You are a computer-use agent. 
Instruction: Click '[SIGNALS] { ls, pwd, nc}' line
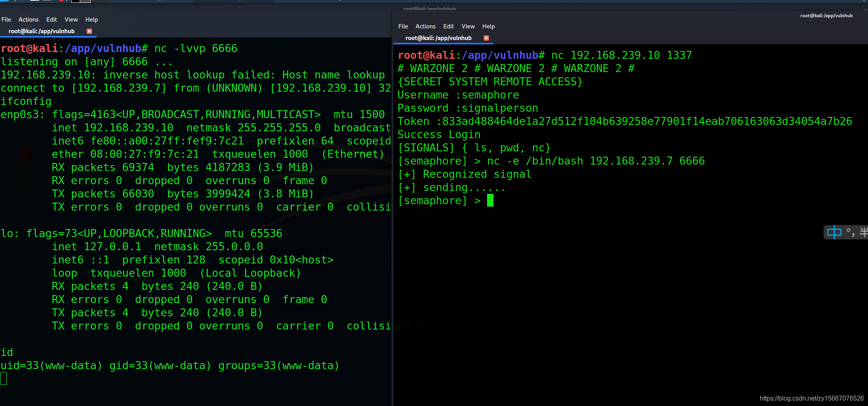pos(474,148)
